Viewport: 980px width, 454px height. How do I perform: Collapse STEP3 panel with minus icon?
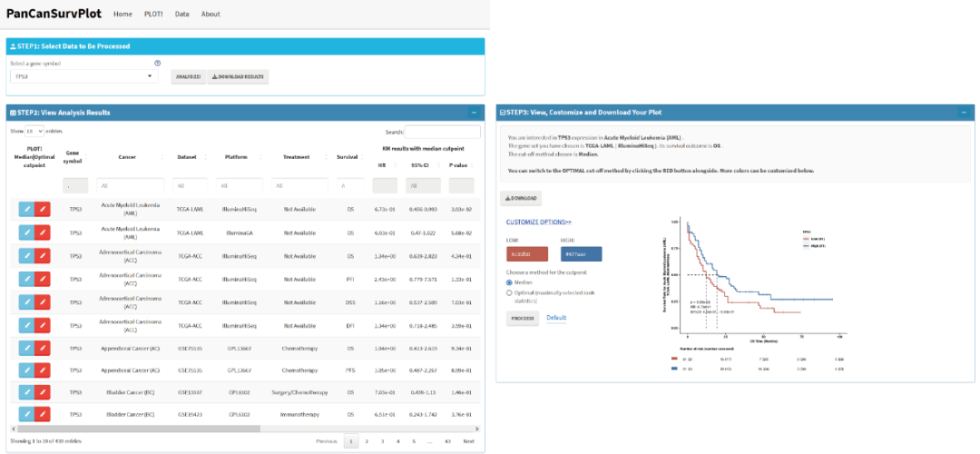964,113
